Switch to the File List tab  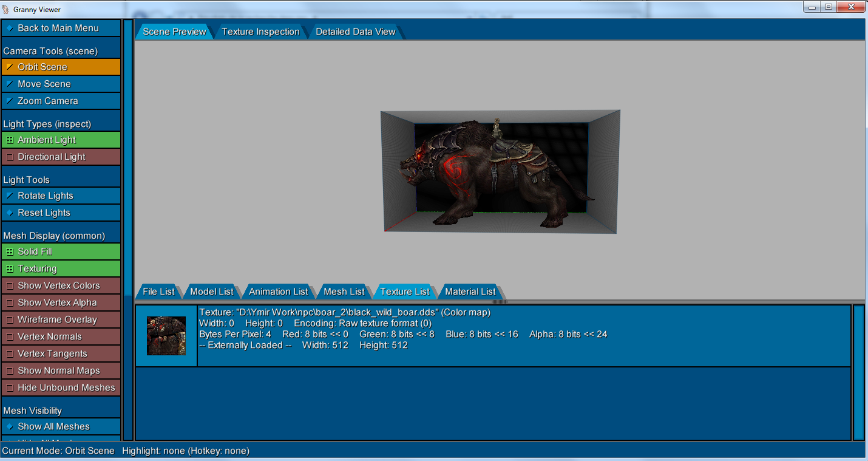click(x=158, y=292)
